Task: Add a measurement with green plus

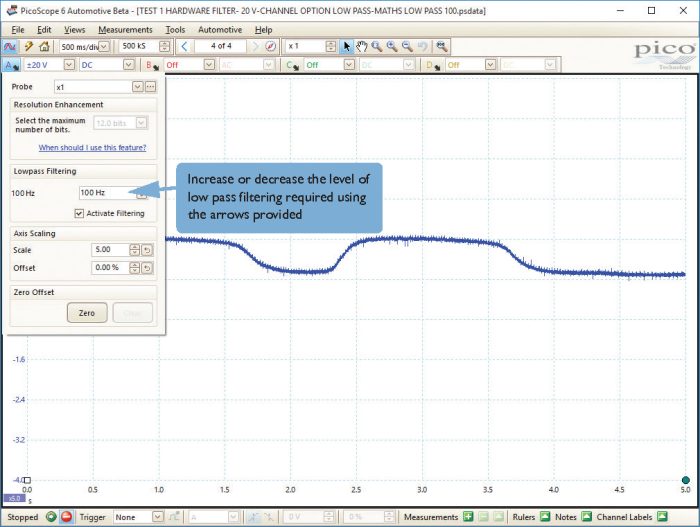Action: pos(467,517)
